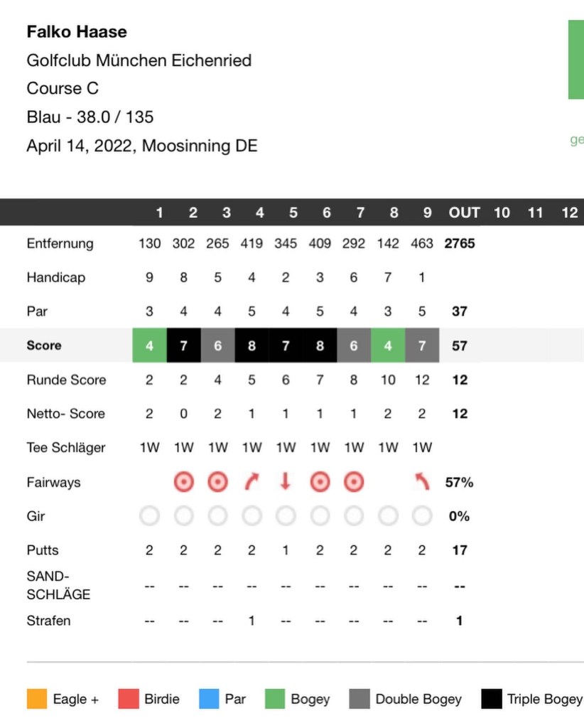Click the red Birdie legend swatch
This screenshot has width=584, height=728.
tap(127, 699)
